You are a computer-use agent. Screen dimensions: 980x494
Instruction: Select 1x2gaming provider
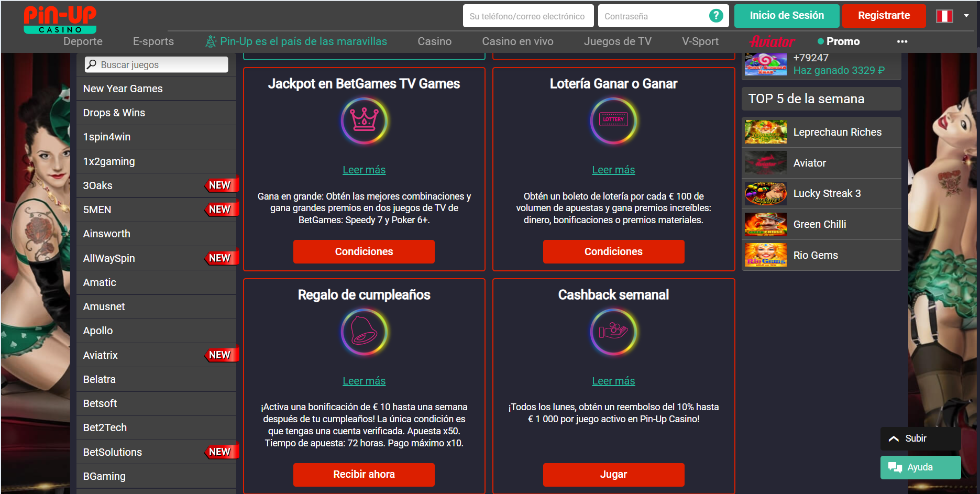coord(156,161)
